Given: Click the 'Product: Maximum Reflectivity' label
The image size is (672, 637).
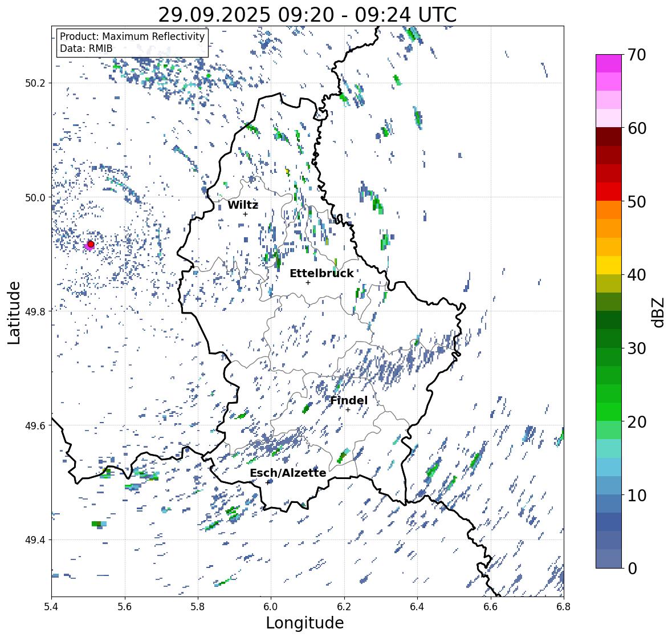Looking at the screenshot, I should coord(132,36).
